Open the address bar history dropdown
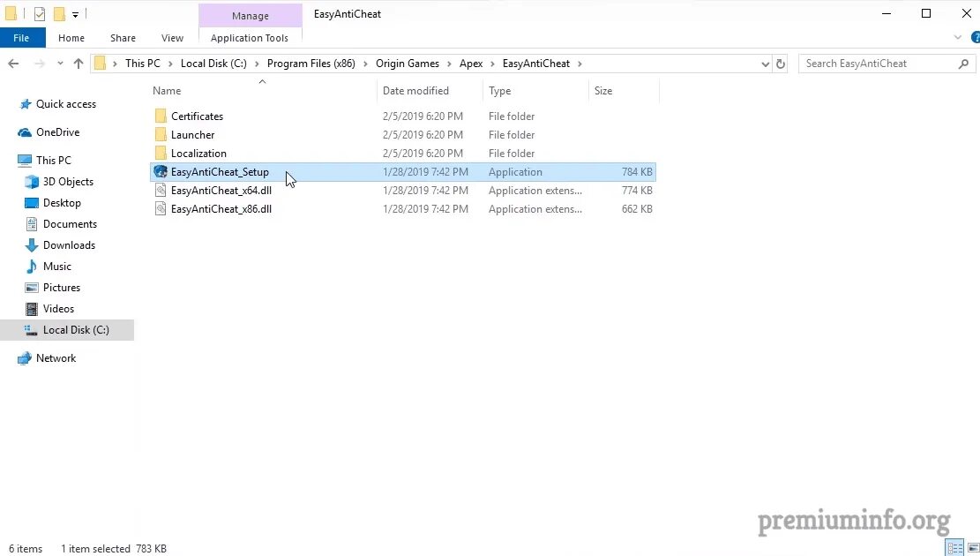The width and height of the screenshot is (980, 556). (765, 64)
